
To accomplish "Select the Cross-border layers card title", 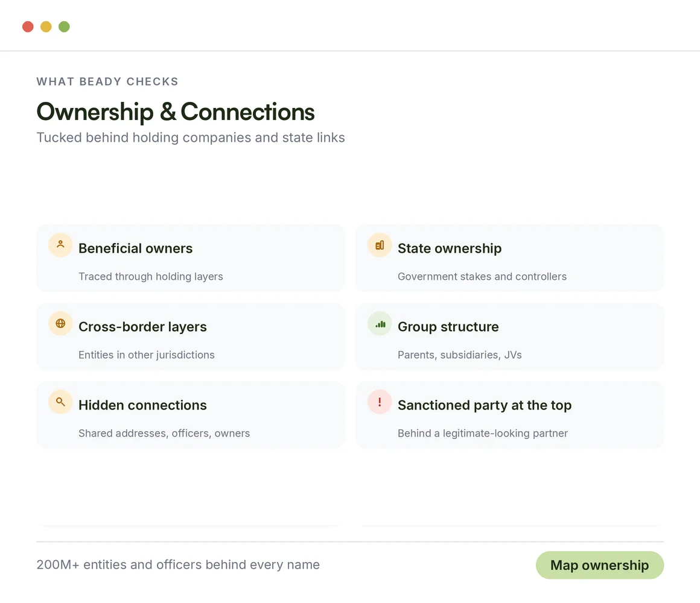I will pos(142,327).
